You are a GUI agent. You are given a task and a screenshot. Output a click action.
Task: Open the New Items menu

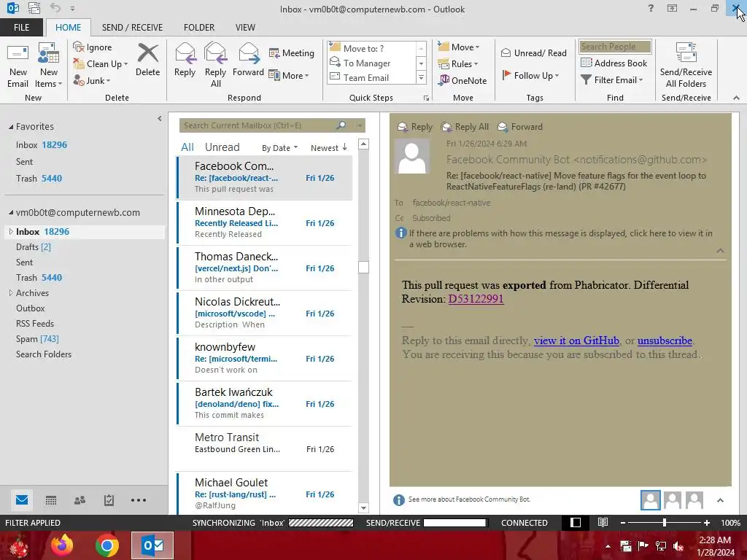(49, 66)
